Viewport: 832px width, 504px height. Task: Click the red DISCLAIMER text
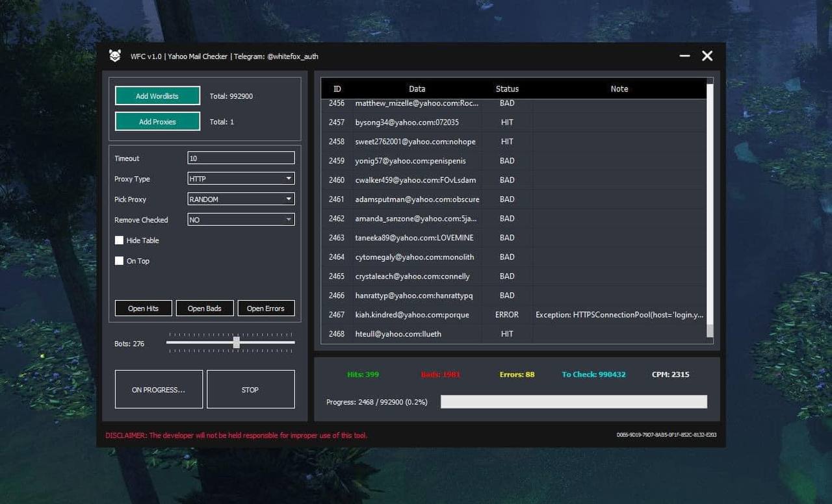[237, 436]
